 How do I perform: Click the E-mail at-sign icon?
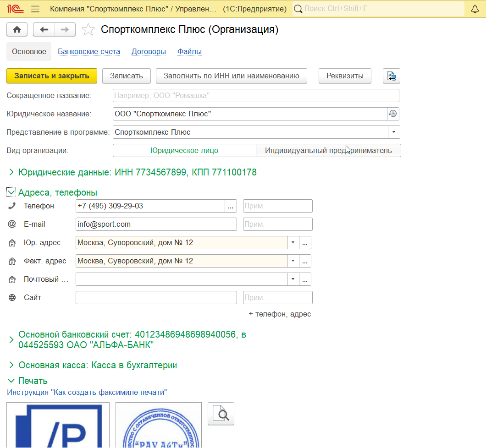coord(12,224)
